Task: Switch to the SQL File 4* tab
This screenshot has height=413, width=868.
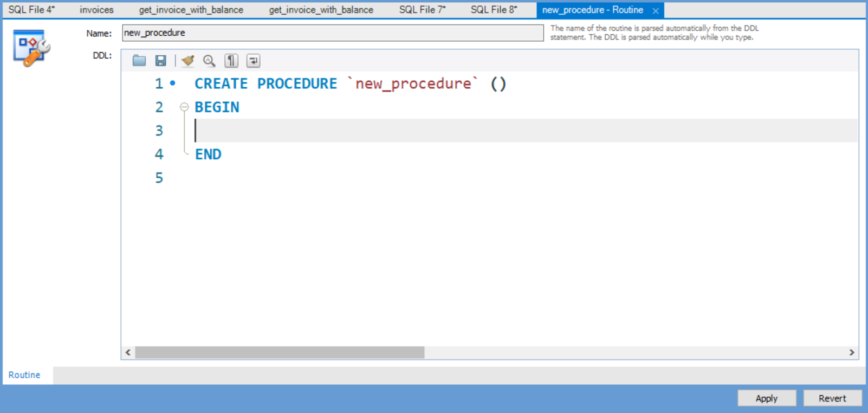Action: [x=31, y=10]
